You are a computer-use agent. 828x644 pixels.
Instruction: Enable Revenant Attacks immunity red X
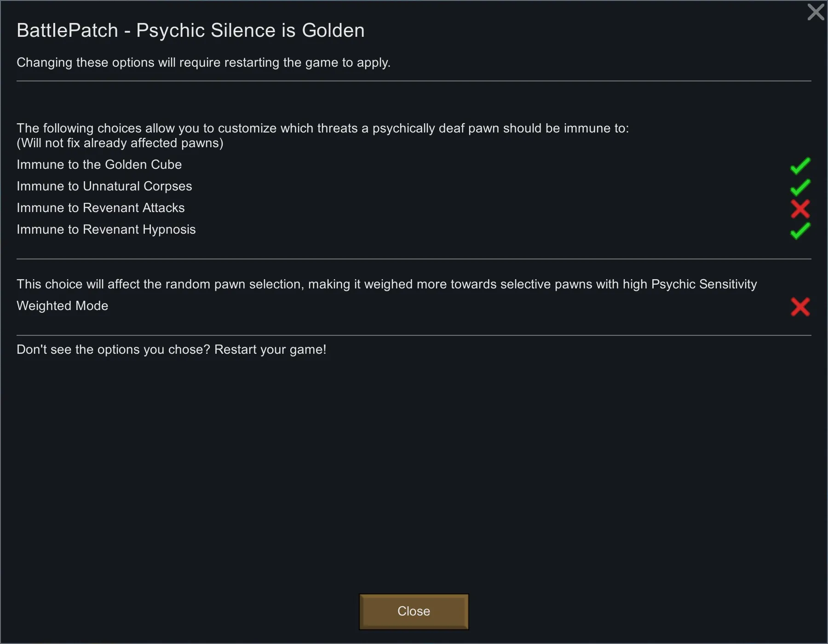tap(800, 209)
